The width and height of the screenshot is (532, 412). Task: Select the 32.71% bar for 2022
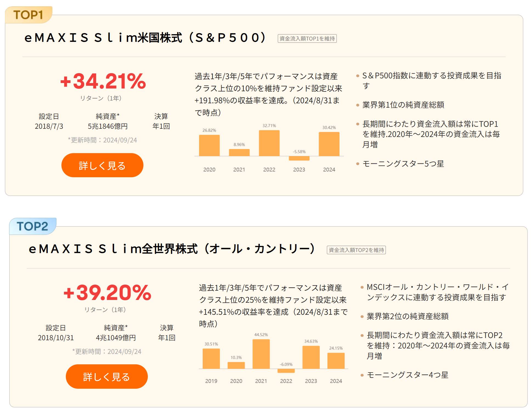269,143
